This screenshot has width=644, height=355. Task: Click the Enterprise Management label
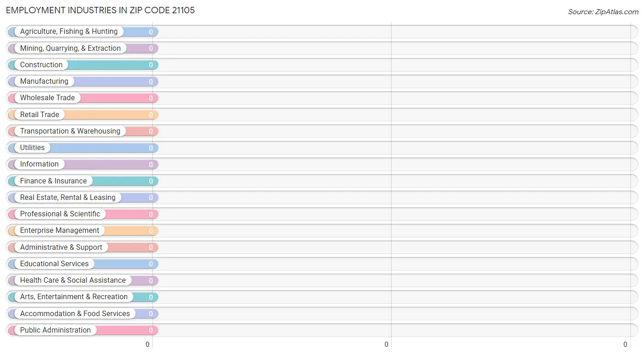point(60,230)
